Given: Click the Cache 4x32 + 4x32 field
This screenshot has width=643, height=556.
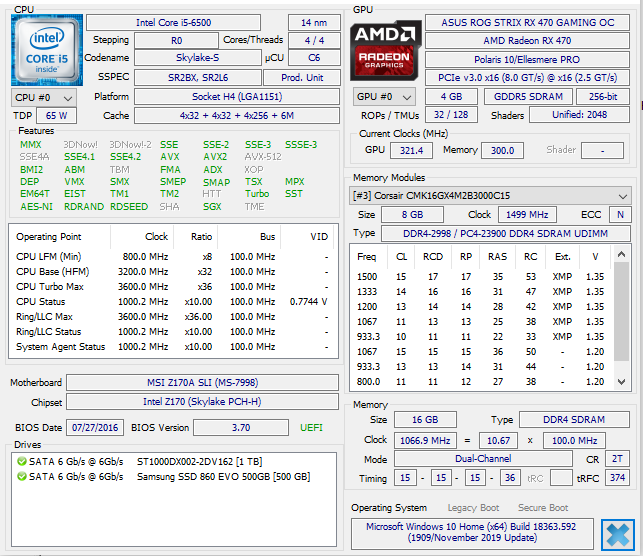Looking at the screenshot, I should point(237,116).
